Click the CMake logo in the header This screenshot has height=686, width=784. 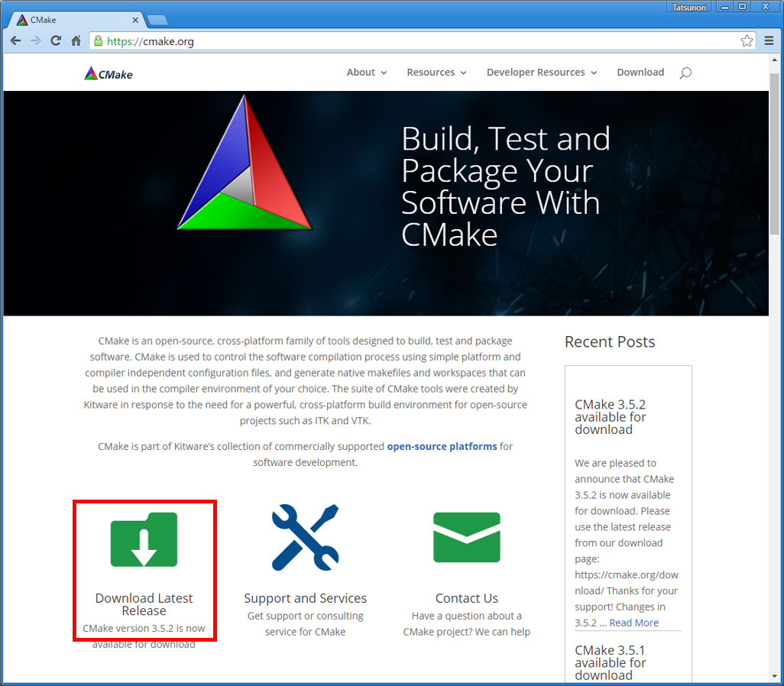click(109, 74)
